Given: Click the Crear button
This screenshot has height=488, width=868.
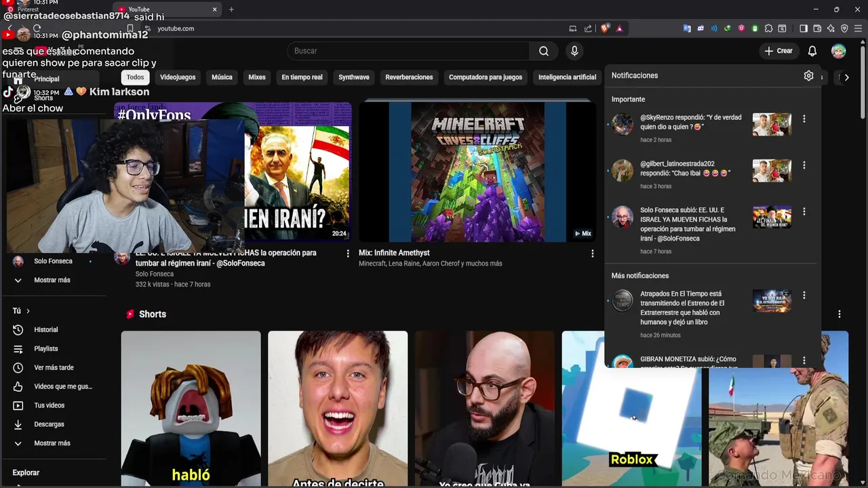Looking at the screenshot, I should pyautogui.click(x=778, y=51).
